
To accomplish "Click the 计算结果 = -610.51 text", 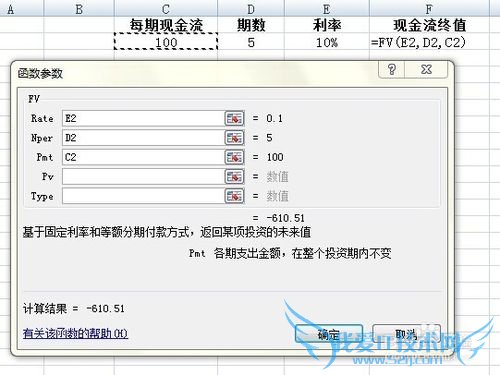I will 74,309.
